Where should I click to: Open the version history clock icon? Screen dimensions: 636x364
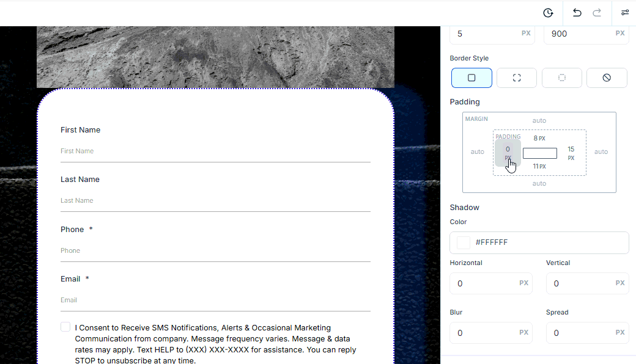click(x=548, y=13)
